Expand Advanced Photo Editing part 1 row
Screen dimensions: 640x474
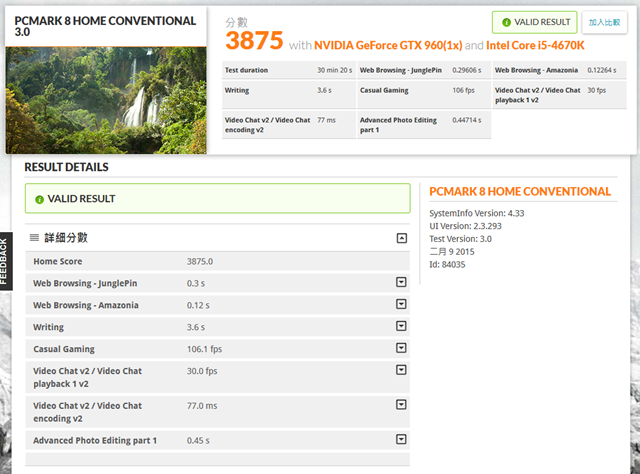click(x=401, y=439)
